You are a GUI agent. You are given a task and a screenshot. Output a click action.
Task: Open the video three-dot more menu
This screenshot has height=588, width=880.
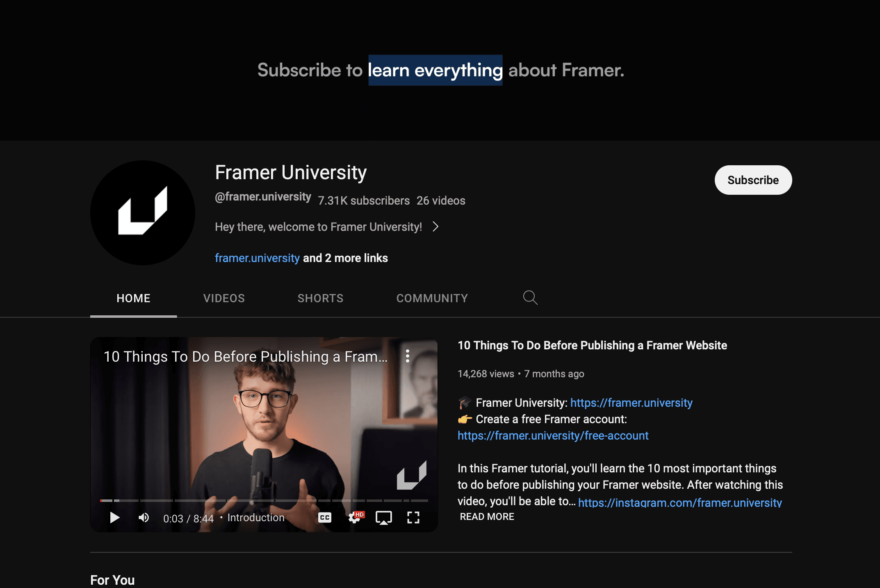coord(407,356)
